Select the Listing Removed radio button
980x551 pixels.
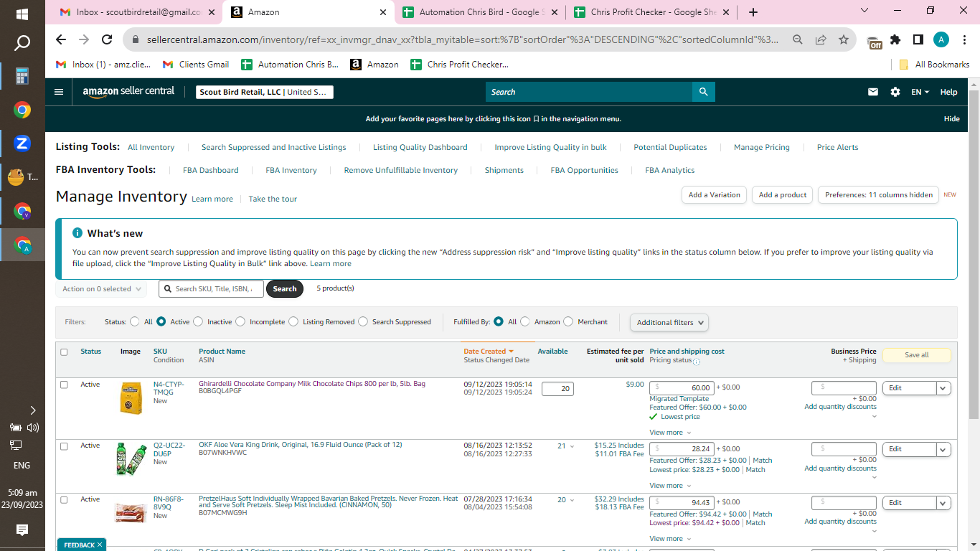coord(293,321)
